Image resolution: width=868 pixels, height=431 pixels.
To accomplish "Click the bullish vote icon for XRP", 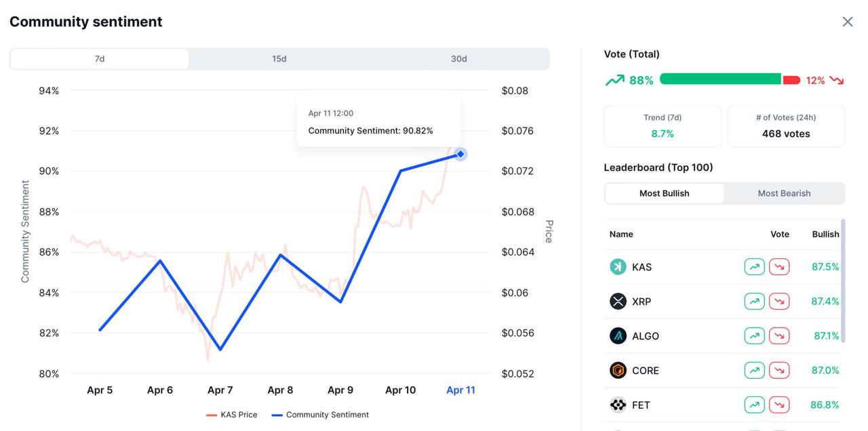I will pyautogui.click(x=754, y=302).
